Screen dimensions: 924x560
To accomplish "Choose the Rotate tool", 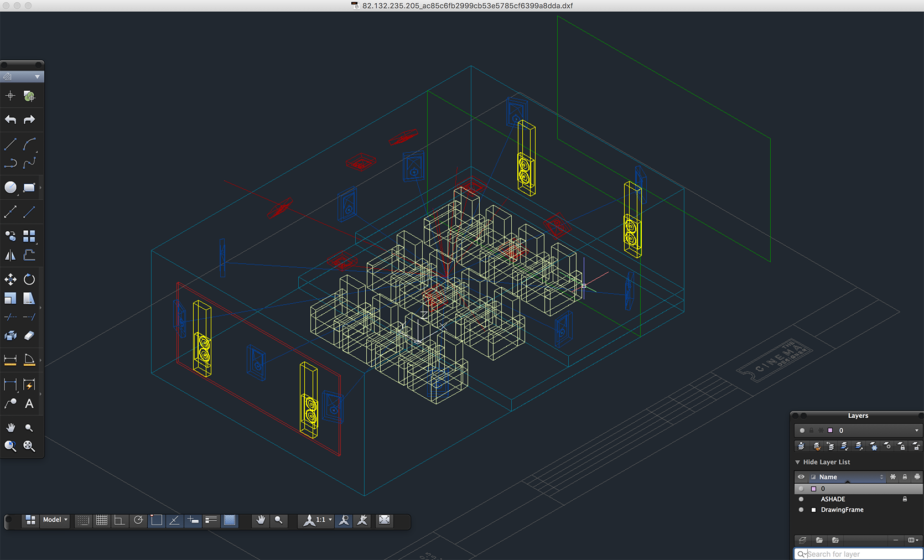I will [29, 279].
